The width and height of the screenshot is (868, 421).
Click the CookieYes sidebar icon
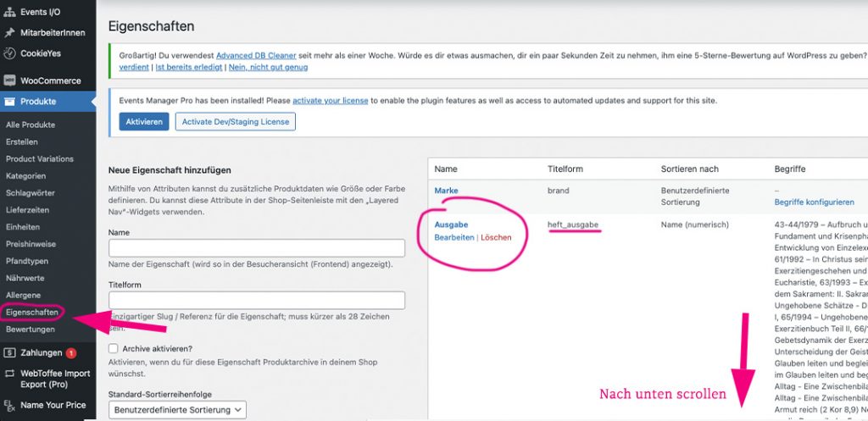[10, 53]
